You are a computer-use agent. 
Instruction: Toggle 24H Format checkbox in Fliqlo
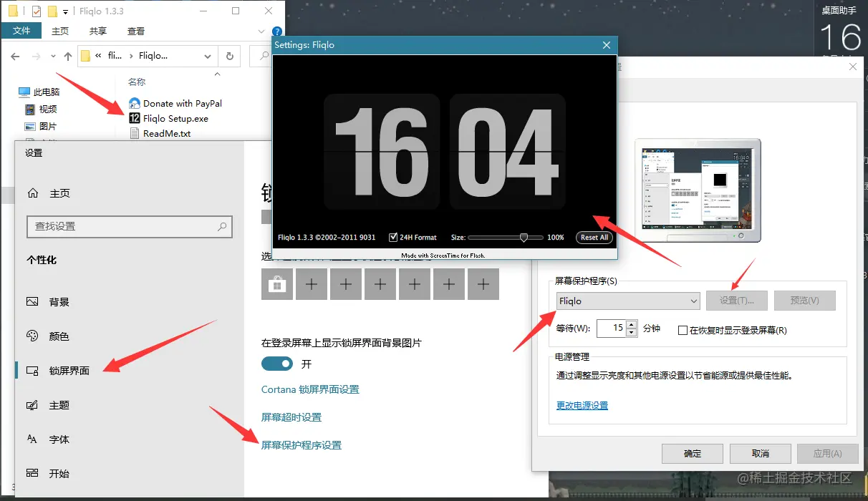click(393, 238)
